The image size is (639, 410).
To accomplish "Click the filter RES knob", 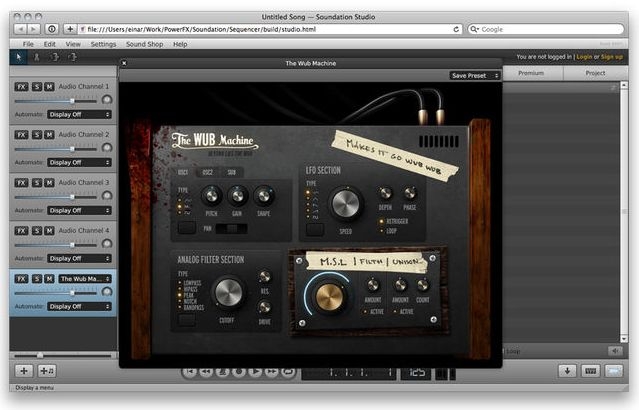I will (265, 277).
